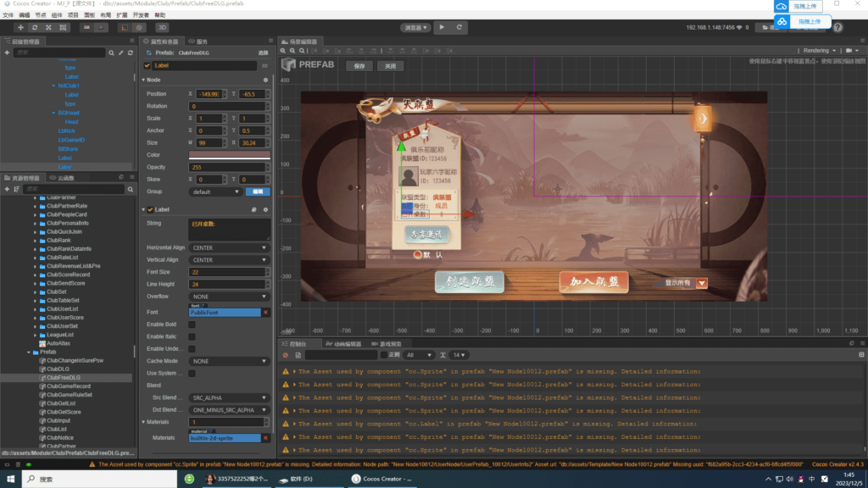Enable the Bold checkbox
The width and height of the screenshot is (868, 488).
[x=192, y=324]
